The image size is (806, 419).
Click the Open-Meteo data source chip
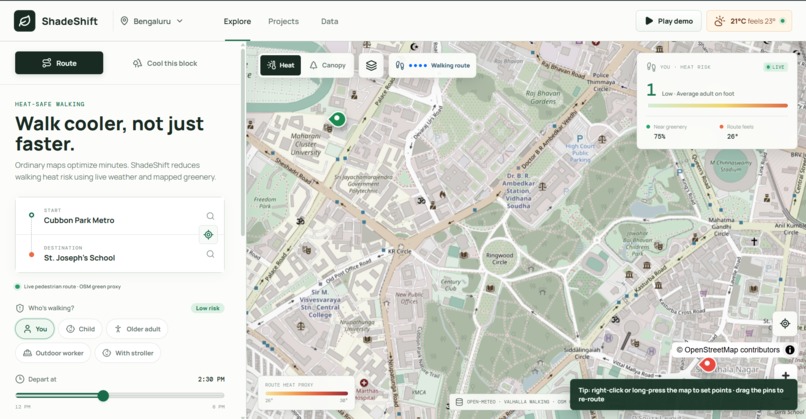(510, 402)
